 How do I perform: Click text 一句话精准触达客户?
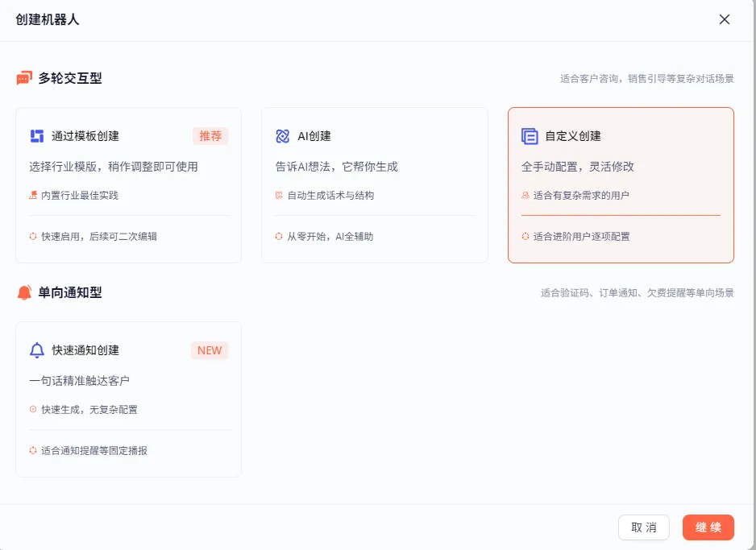click(79, 381)
